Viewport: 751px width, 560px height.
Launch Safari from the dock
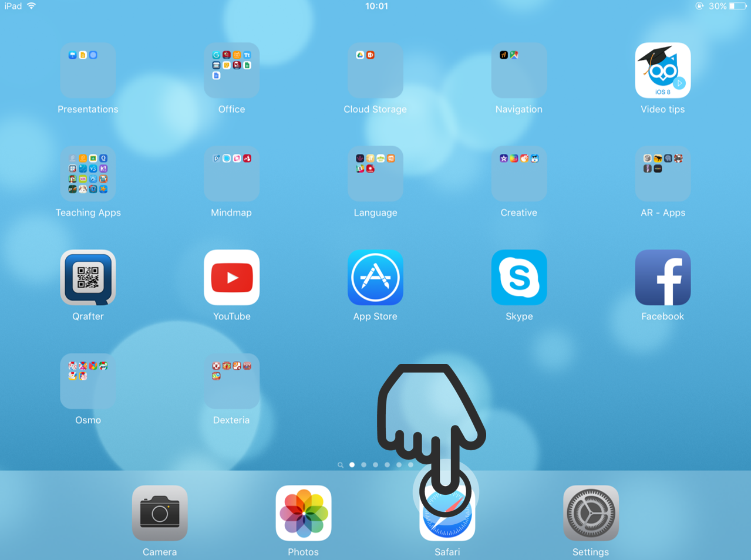pyautogui.click(x=447, y=513)
